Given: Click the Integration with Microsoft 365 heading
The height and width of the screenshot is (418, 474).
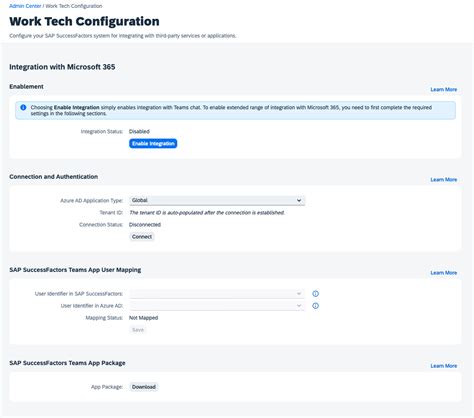Looking at the screenshot, I should coord(62,67).
